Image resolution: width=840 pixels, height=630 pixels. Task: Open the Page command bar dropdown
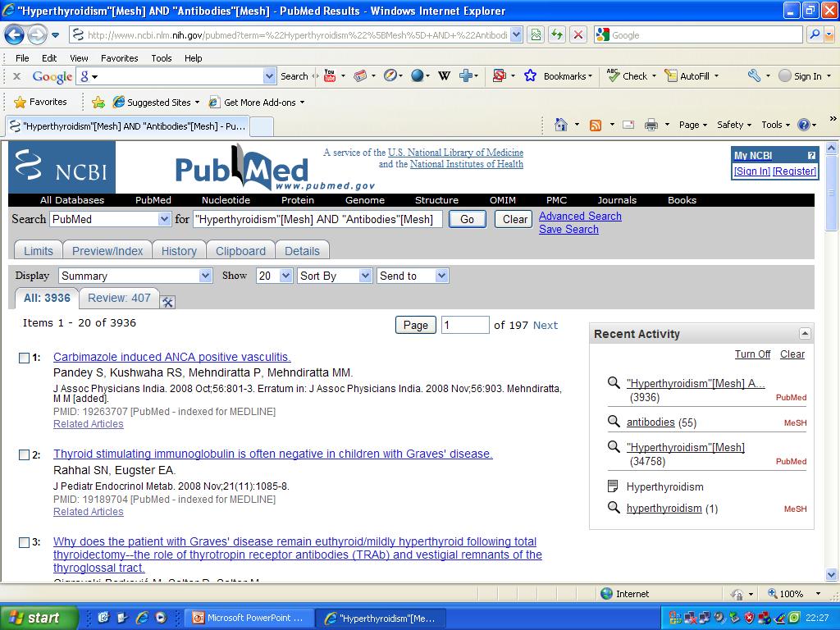(x=692, y=125)
